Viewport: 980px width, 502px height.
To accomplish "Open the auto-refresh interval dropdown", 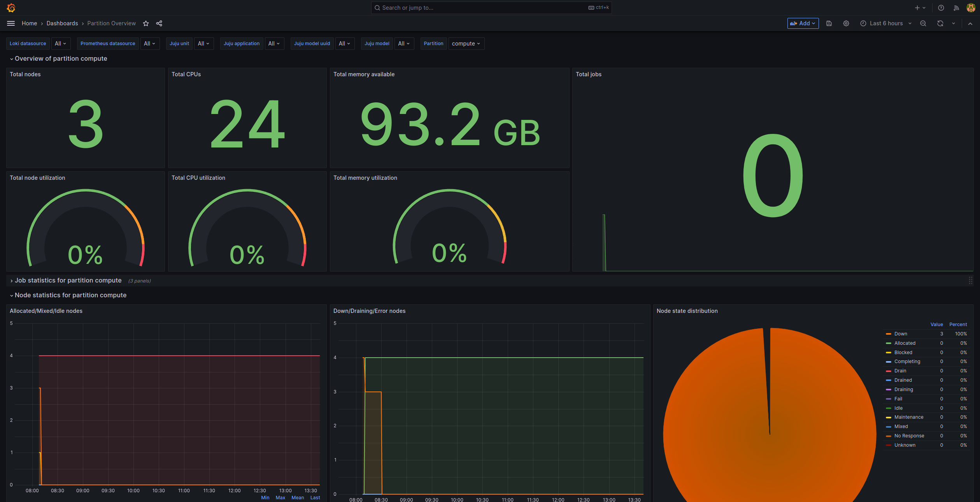I will click(954, 23).
